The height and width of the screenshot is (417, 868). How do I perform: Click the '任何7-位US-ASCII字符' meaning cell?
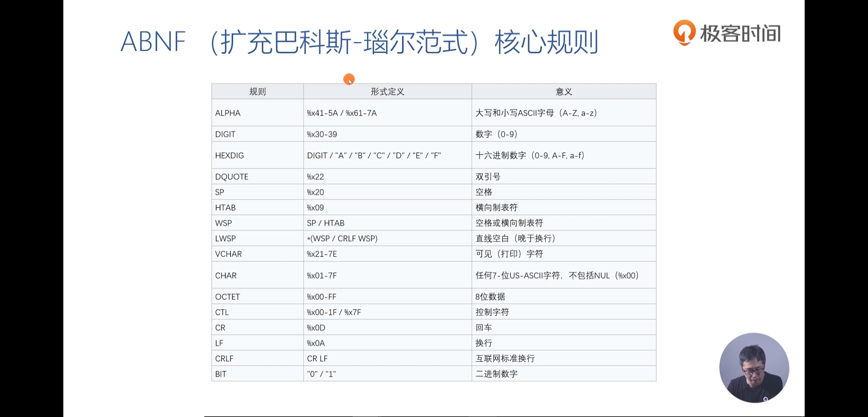coord(564,275)
